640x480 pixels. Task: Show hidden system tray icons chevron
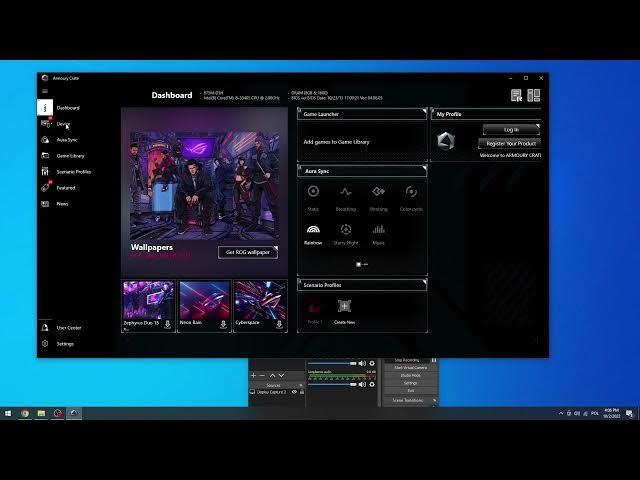561,413
